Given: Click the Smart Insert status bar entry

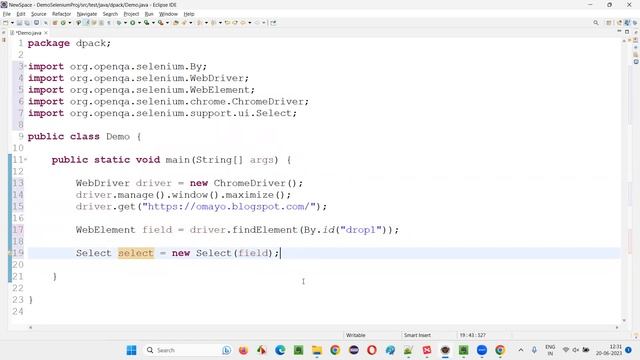Looking at the screenshot, I should (x=417, y=335).
